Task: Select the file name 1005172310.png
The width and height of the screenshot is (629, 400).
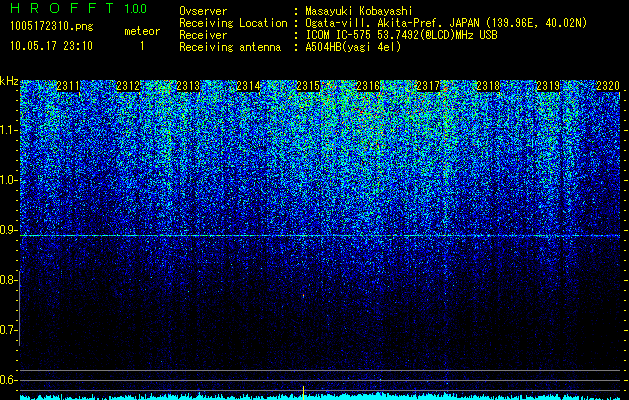Action: tap(52, 27)
